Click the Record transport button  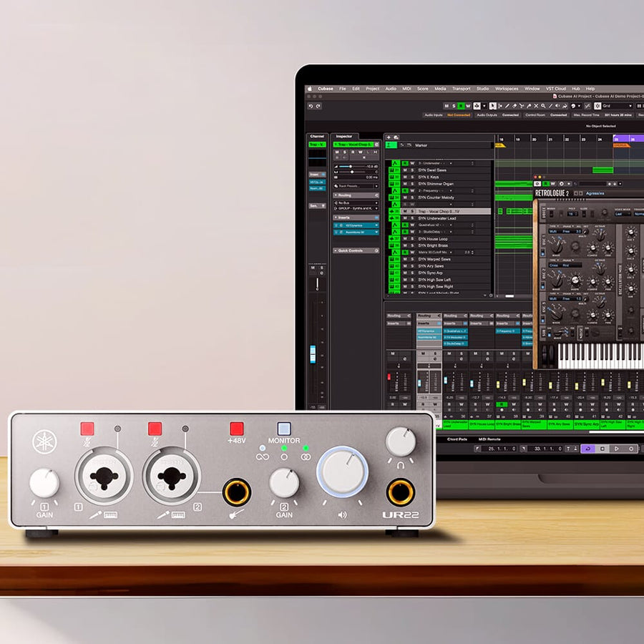click(631, 449)
